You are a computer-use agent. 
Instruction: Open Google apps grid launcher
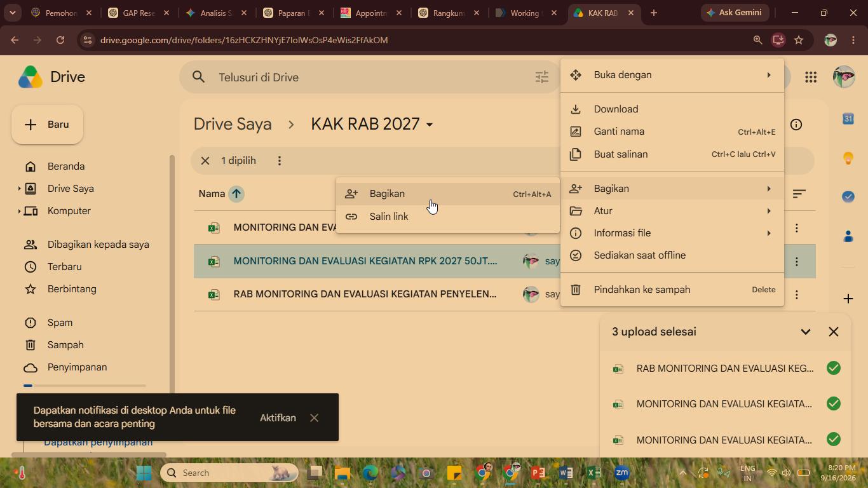pyautogui.click(x=810, y=77)
